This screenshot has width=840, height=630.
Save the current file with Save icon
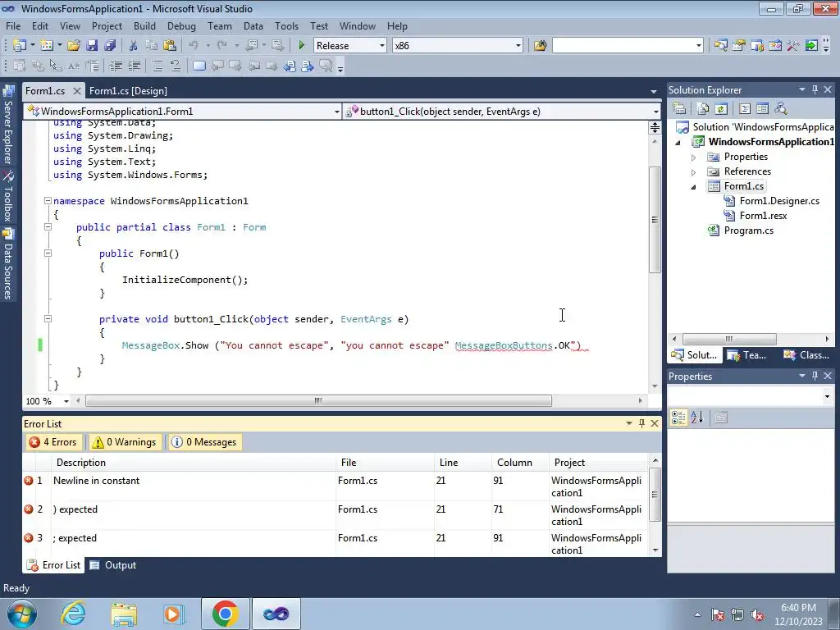[92, 46]
